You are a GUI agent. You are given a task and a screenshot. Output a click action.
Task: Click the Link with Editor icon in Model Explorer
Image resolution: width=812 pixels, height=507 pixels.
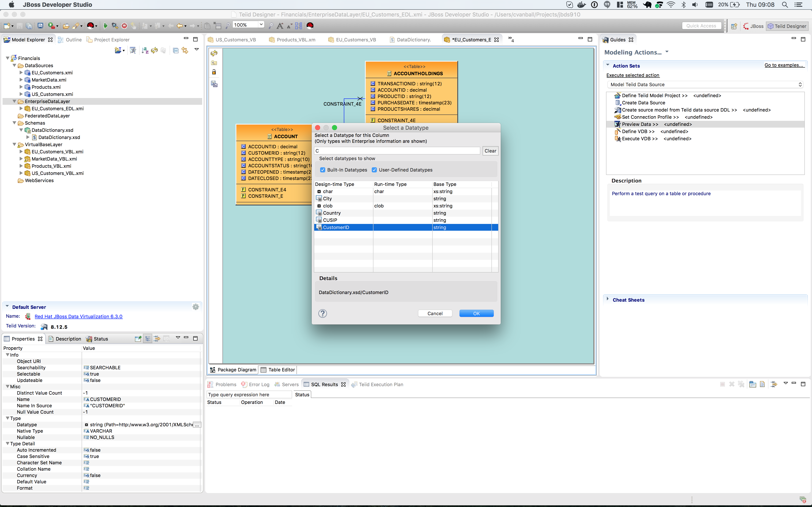pyautogui.click(x=185, y=50)
